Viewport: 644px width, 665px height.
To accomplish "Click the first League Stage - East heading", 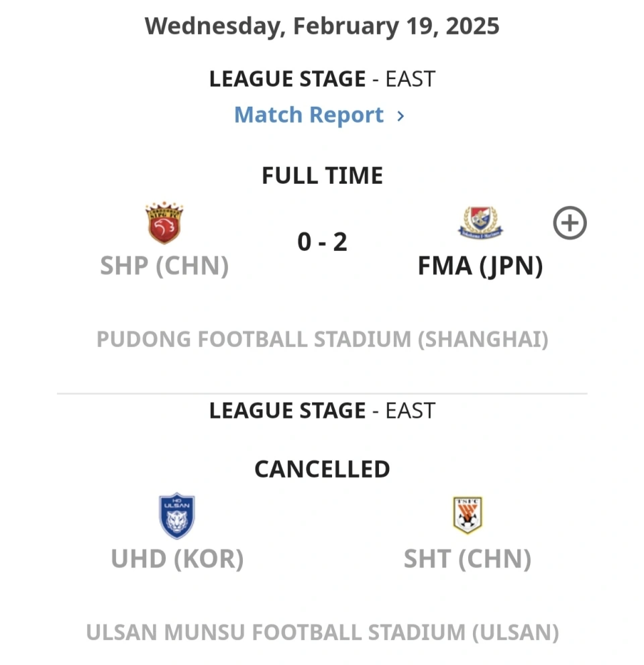I will [x=322, y=79].
